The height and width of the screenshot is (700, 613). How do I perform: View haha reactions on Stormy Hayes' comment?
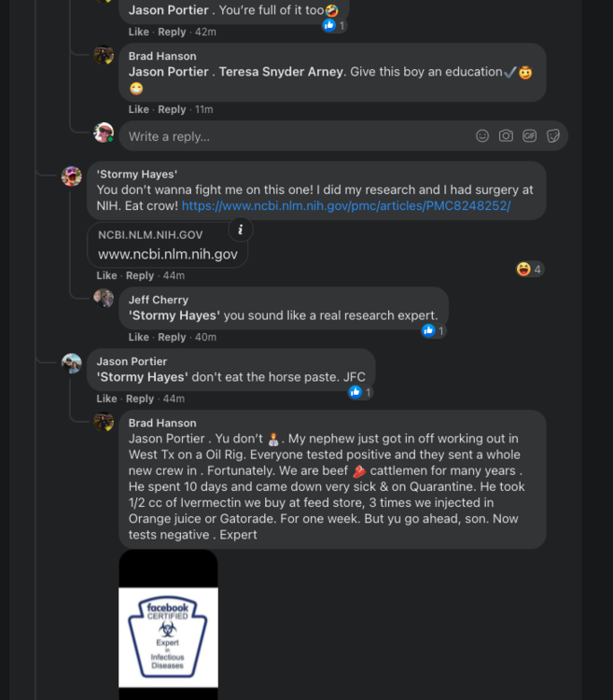tap(529, 270)
